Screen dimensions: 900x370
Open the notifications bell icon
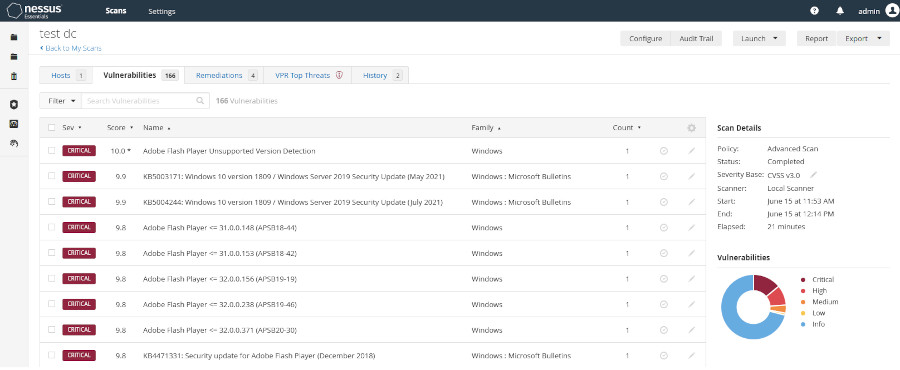[x=840, y=11]
